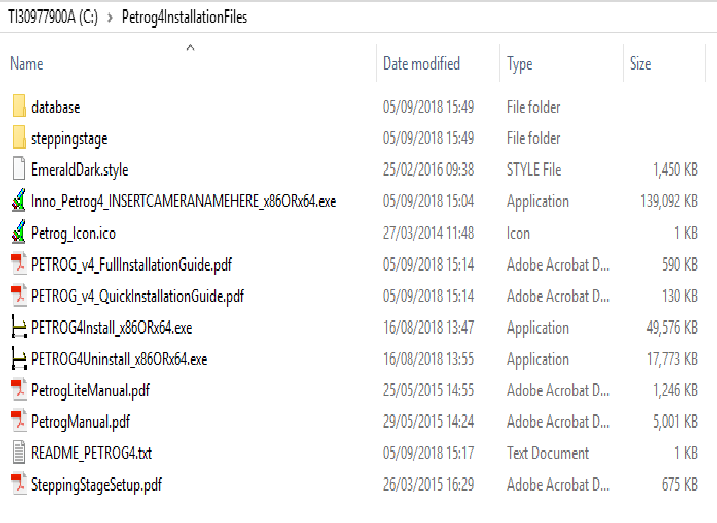Click the SteppingStageSetup.pdf Acrobat icon
The image size is (717, 523).
19,484
